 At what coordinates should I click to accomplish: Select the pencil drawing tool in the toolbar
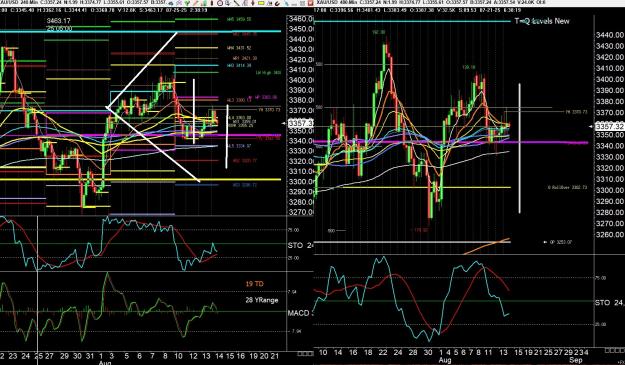(x=195, y=3)
